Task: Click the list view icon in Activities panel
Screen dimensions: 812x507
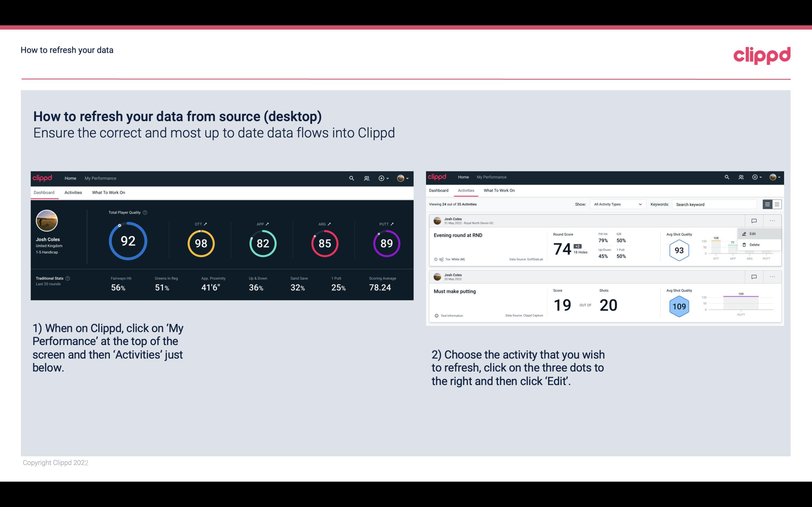Action: click(768, 204)
